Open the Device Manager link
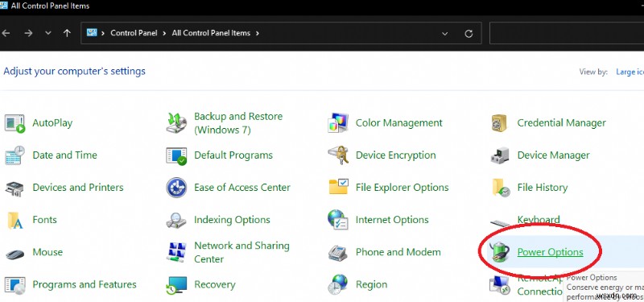The height and width of the screenshot is (302, 644). (553, 155)
